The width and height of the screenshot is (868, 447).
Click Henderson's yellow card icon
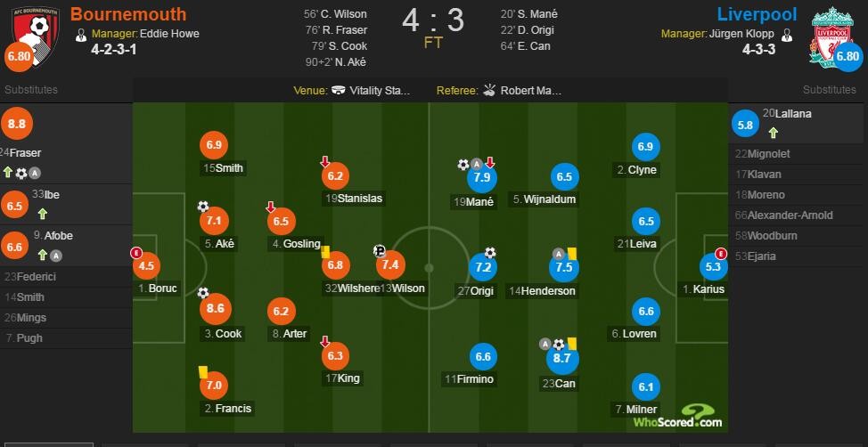(572, 254)
